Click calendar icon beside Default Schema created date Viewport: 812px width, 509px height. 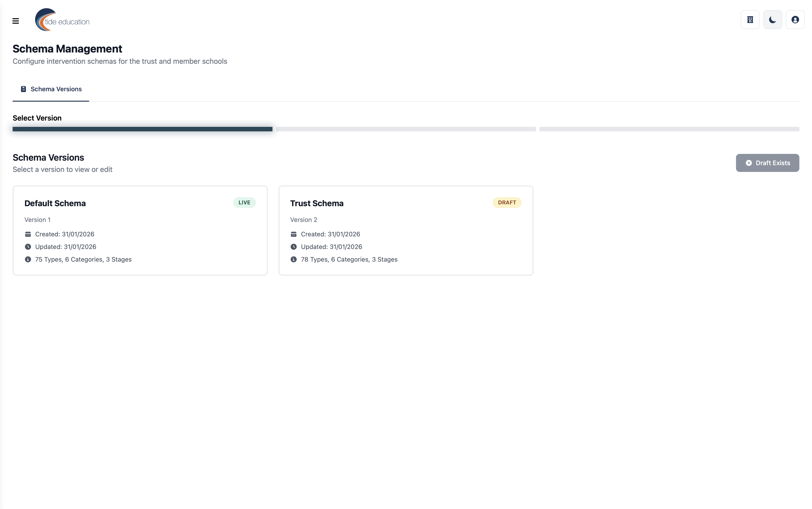coord(28,234)
